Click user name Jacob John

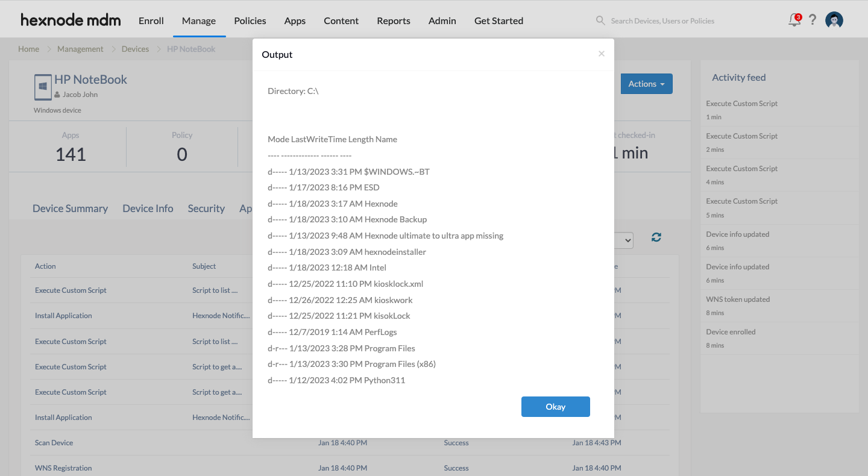[80, 95]
